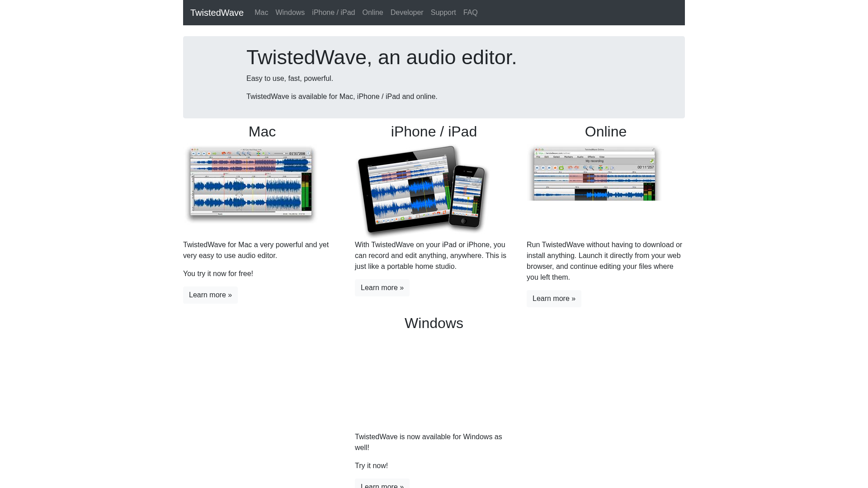Click the TwistedWave brand link in the header
Screen dimensions: 868x488
(217, 12)
